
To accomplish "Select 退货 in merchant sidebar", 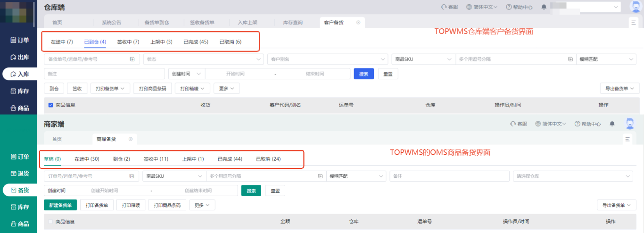I will pyautogui.click(x=20, y=173).
